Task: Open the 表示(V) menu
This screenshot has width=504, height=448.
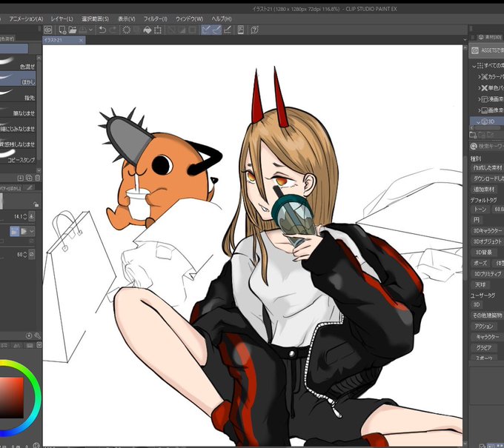Action: 127,19
